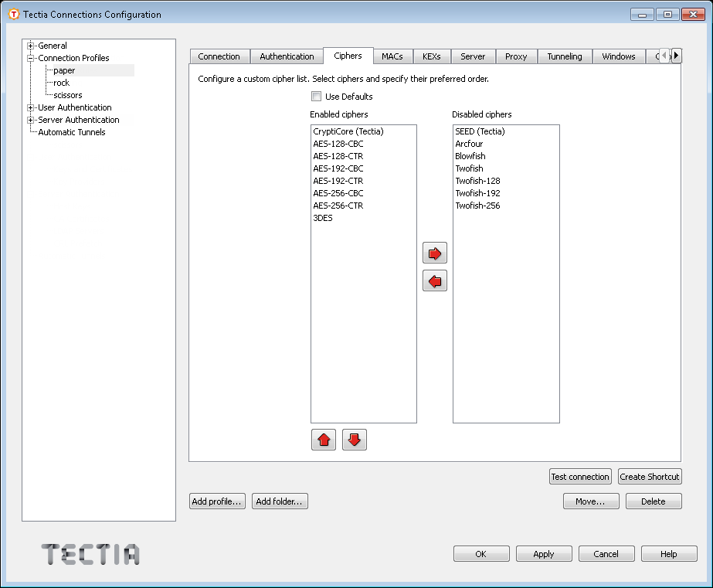Click the Test connection button
The width and height of the screenshot is (713, 588).
[580, 476]
